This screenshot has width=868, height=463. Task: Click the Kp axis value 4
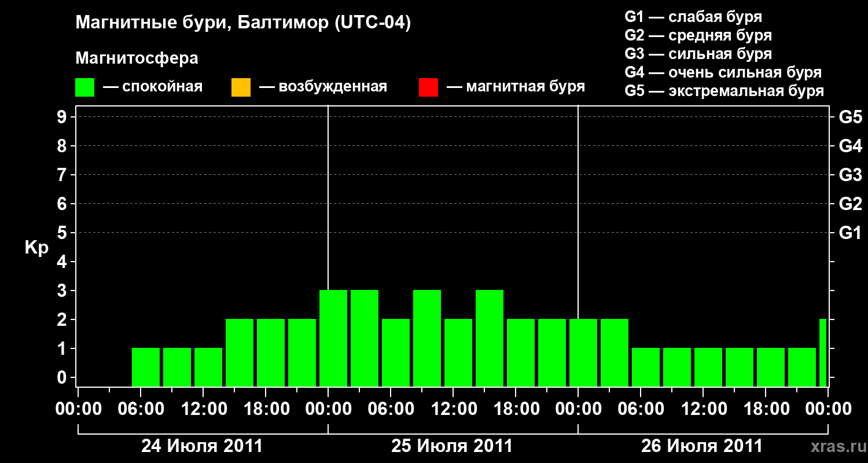click(63, 262)
